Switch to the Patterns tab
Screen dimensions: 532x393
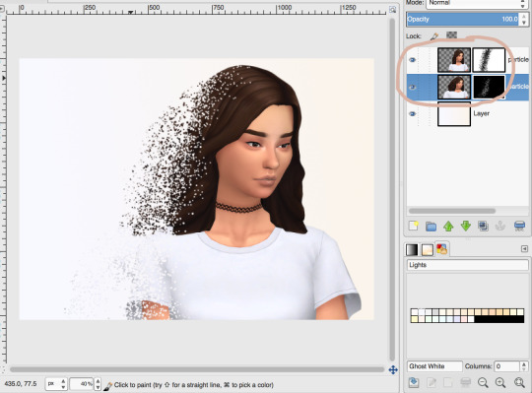pyautogui.click(x=428, y=250)
